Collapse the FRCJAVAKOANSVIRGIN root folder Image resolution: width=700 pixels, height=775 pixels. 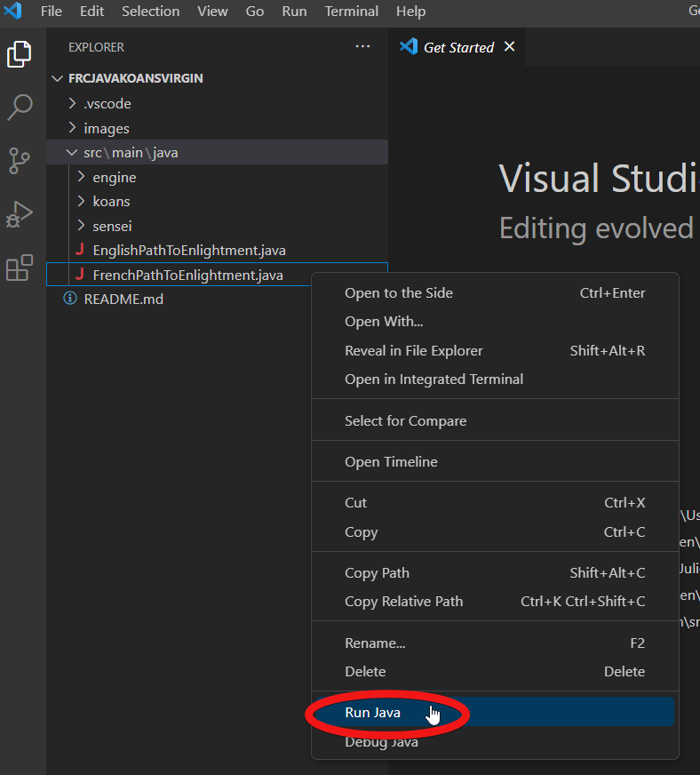[x=58, y=78]
